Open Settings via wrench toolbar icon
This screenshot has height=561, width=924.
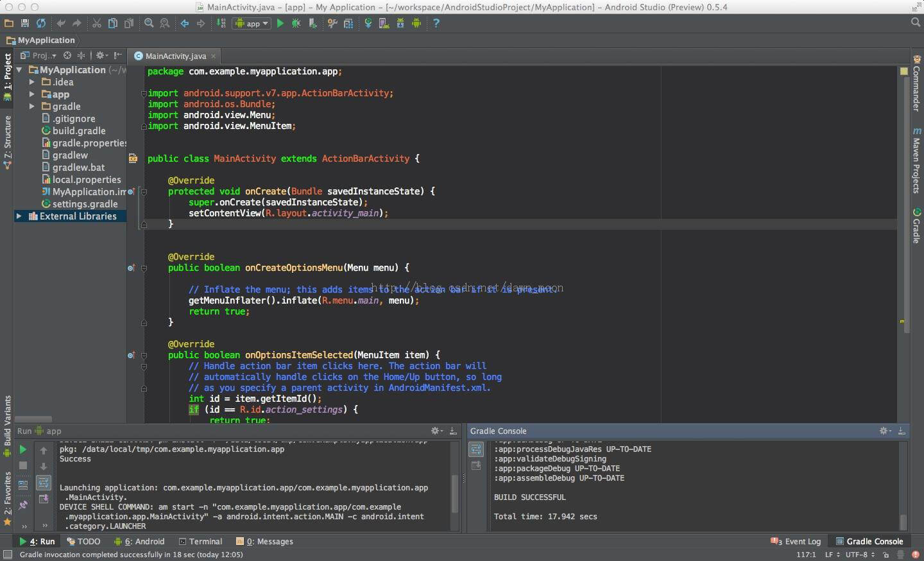click(332, 23)
